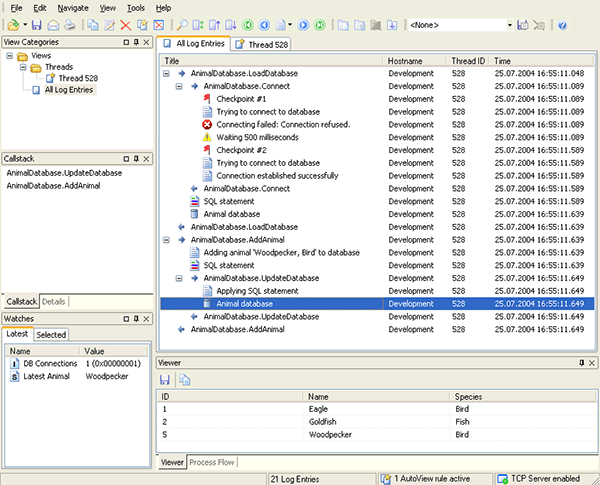This screenshot has width=600, height=485.
Task: Collapse the Threads folder in Views tree
Action: pos(22,67)
